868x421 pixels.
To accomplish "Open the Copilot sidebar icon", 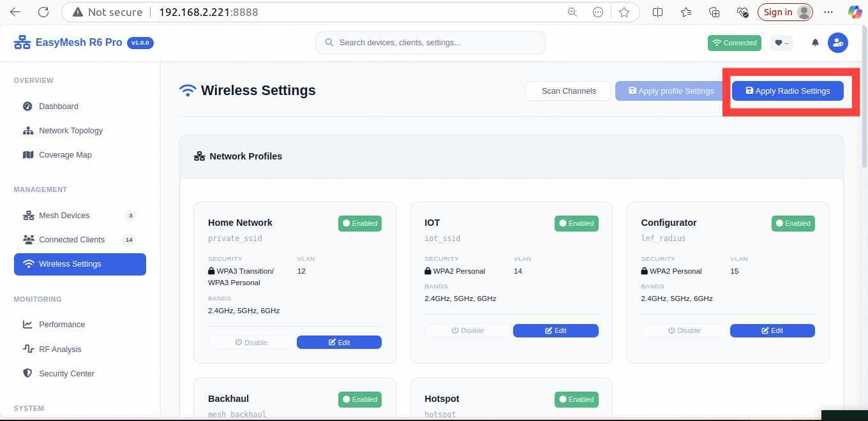I will [x=855, y=12].
